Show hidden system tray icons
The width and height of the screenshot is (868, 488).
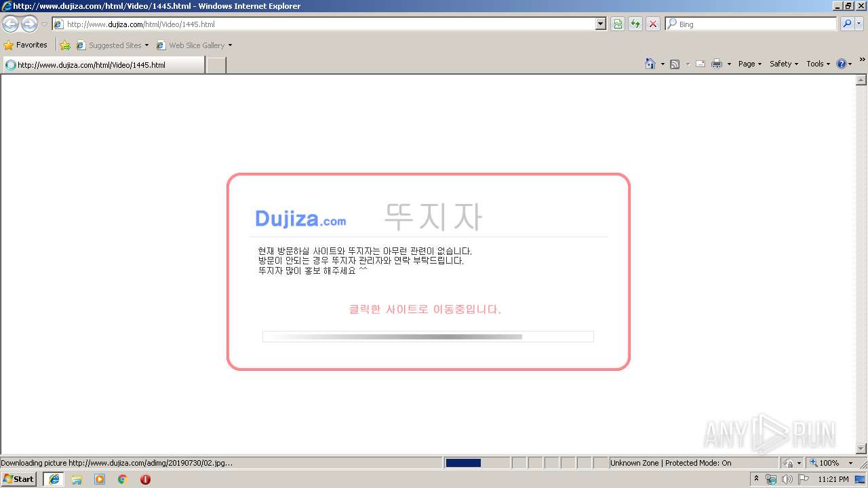point(757,479)
